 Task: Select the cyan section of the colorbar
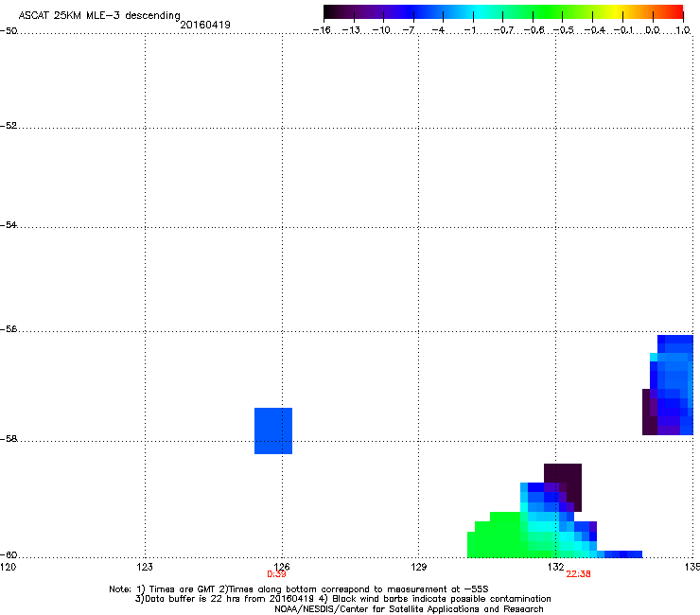(480, 12)
